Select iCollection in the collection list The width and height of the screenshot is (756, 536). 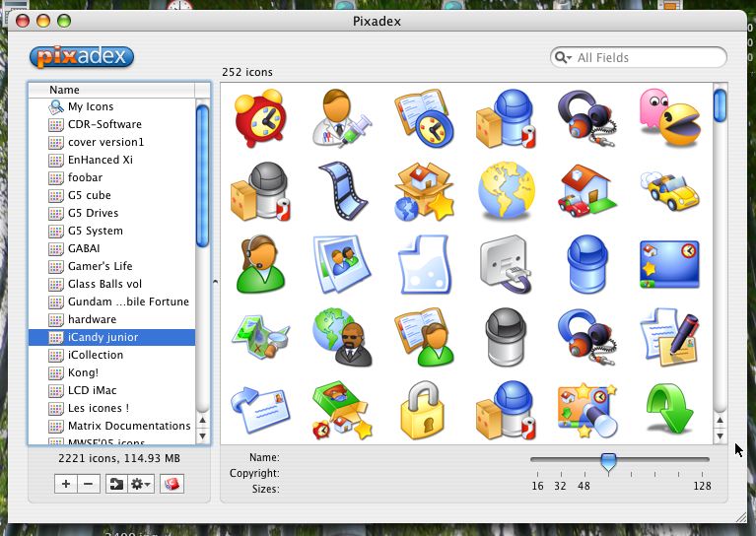(x=96, y=355)
